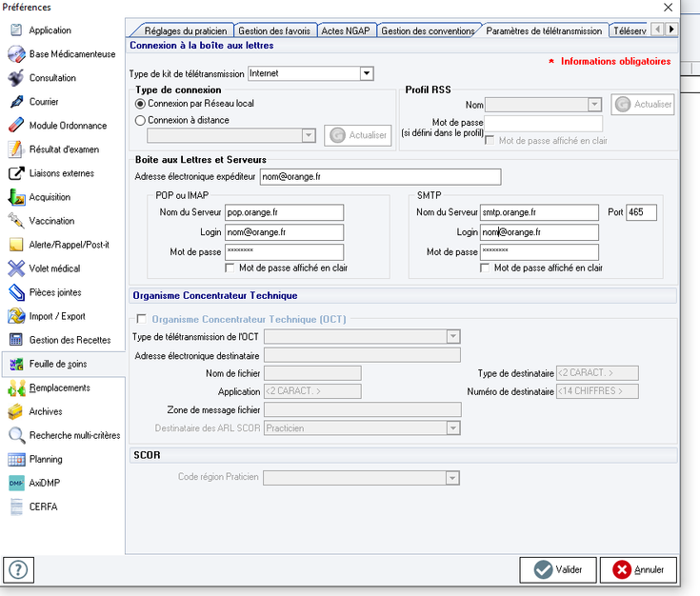This screenshot has height=596, width=700.
Task: Enable POP password shown in clear checkbox
Action: (230, 268)
